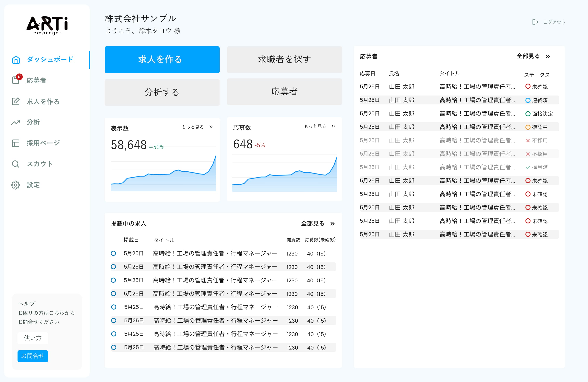Click the home icon beside ダッシュボード
Image resolution: width=588 pixels, height=382 pixels.
[x=16, y=60]
